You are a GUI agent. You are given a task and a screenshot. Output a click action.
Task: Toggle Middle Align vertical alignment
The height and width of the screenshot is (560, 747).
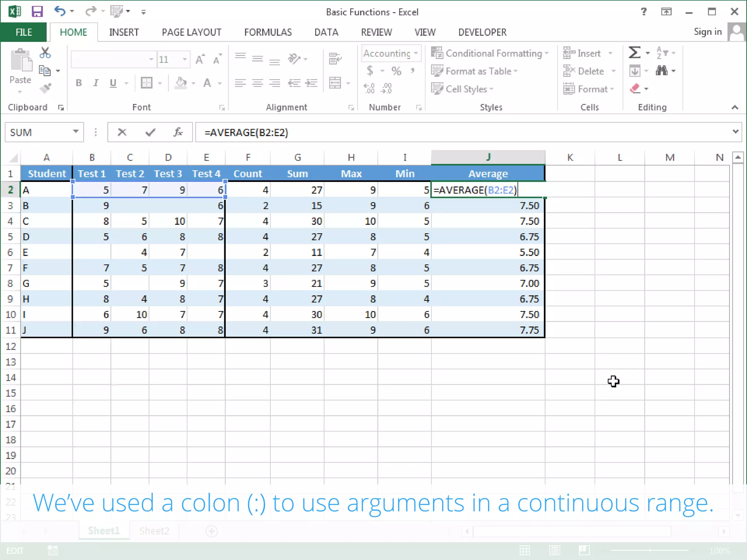258,58
